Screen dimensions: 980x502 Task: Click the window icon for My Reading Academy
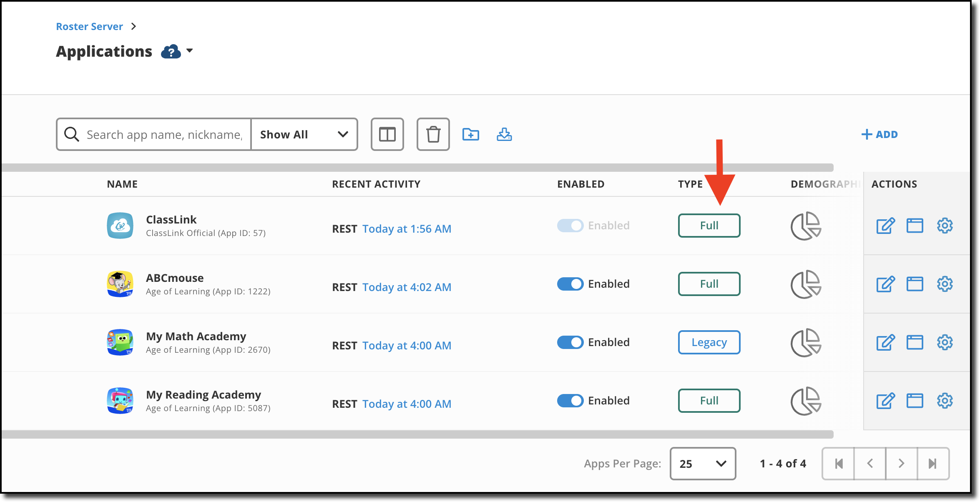[915, 401]
